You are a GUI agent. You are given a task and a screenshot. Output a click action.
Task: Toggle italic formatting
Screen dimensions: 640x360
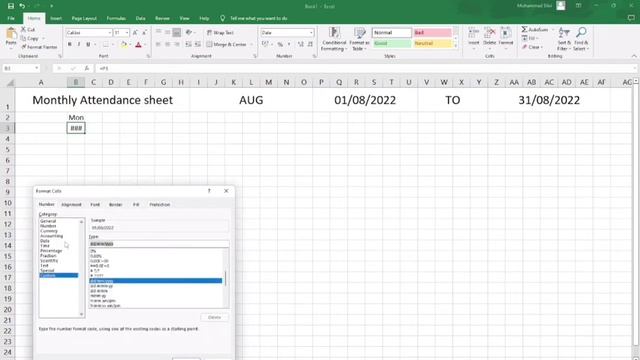[79, 44]
